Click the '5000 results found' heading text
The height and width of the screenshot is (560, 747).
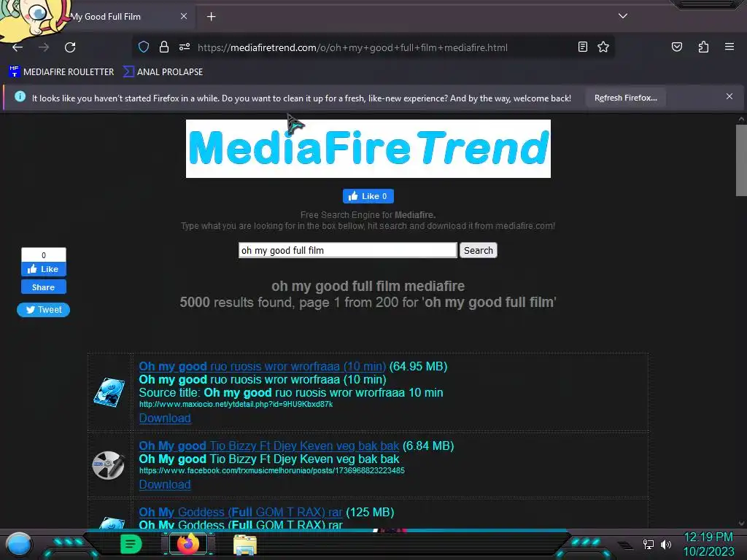point(368,303)
